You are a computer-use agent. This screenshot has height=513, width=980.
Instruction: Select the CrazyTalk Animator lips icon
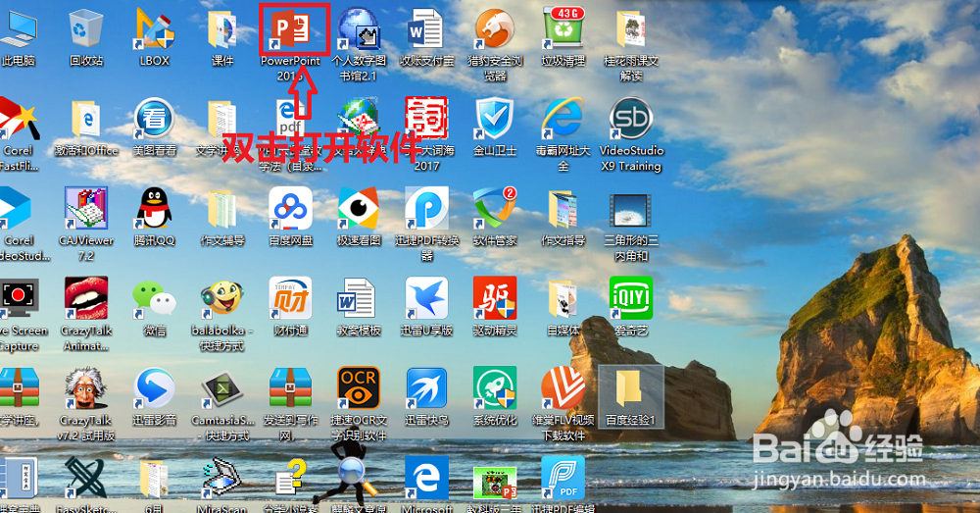(85, 298)
